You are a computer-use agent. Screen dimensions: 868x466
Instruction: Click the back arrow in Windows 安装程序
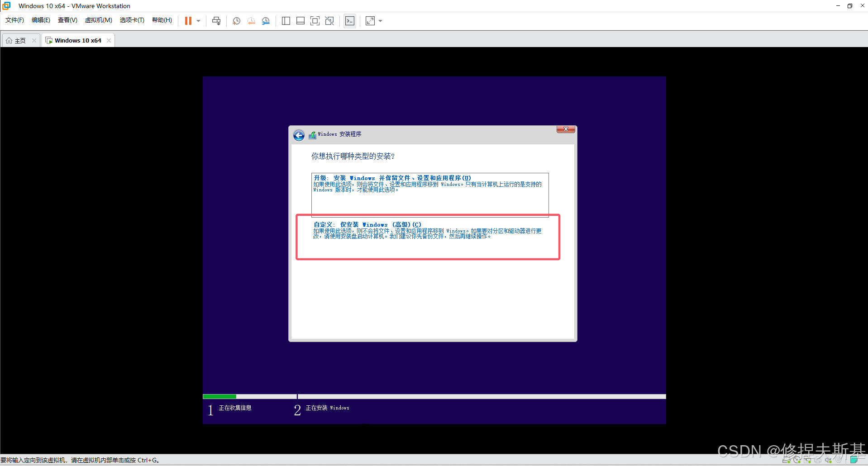pyautogui.click(x=299, y=135)
